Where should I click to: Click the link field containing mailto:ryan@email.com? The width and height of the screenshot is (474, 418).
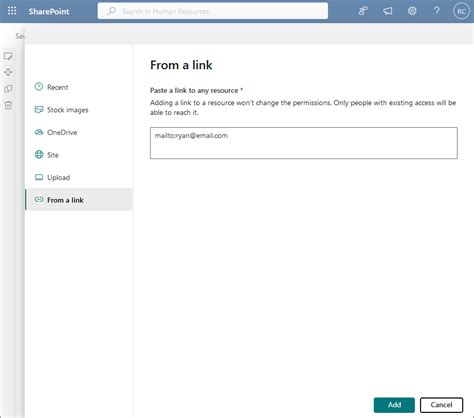[304, 143]
